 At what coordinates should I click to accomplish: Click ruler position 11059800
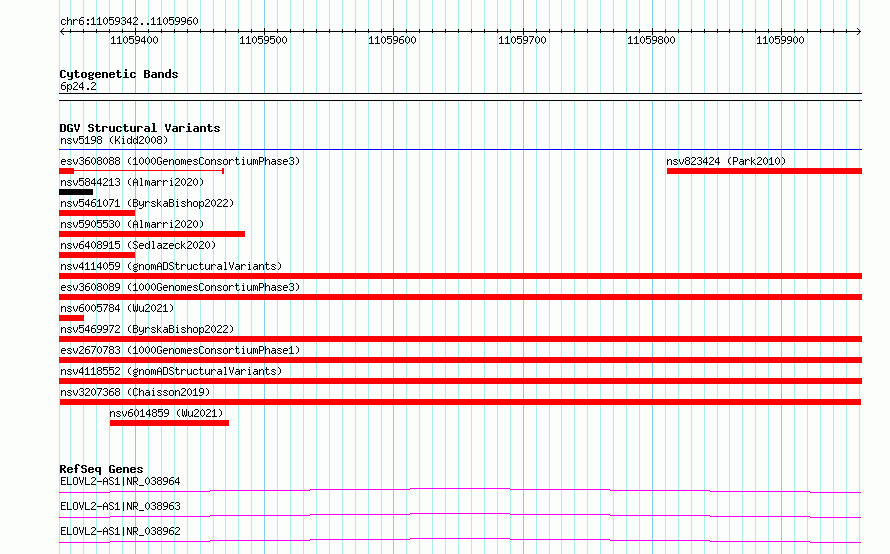point(651,40)
